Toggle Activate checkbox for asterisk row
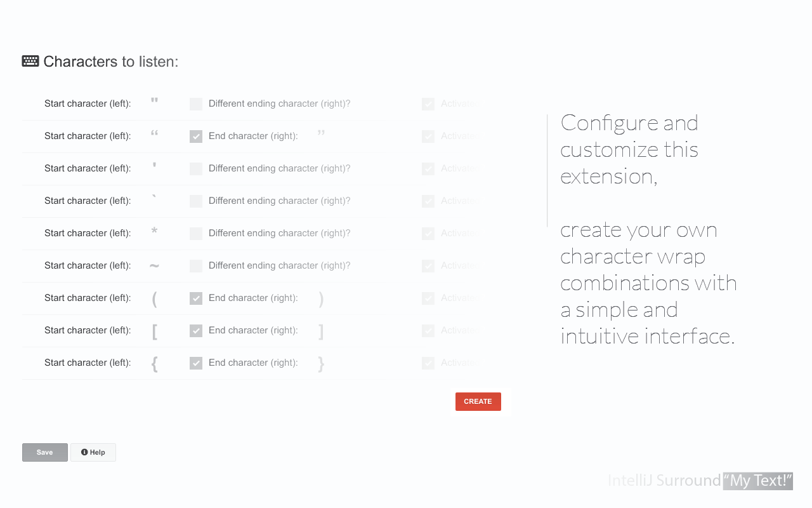This screenshot has height=508, width=812. [428, 234]
